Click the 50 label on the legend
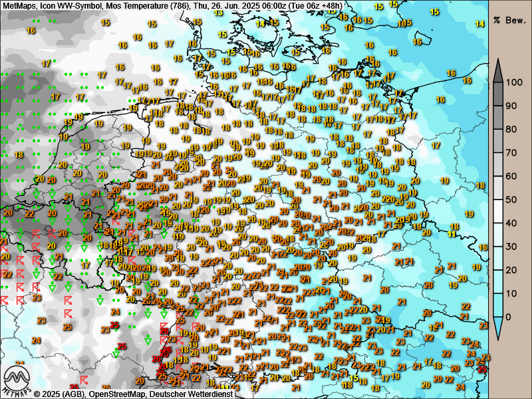Viewport: 532px width, 399px height. coord(511,199)
